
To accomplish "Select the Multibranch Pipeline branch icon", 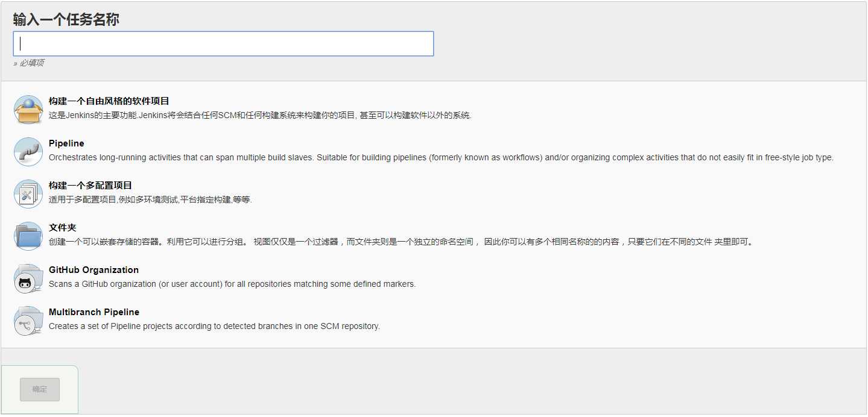I will (x=28, y=320).
